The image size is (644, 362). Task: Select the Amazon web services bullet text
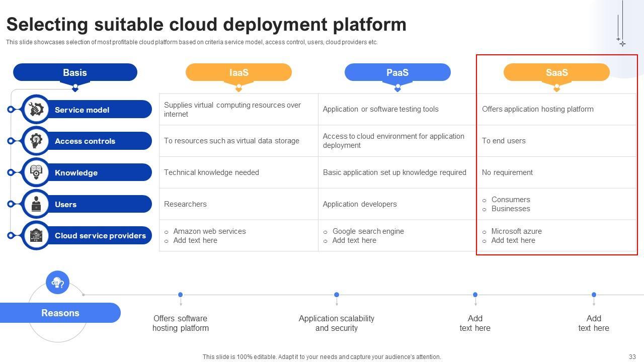[209, 231]
